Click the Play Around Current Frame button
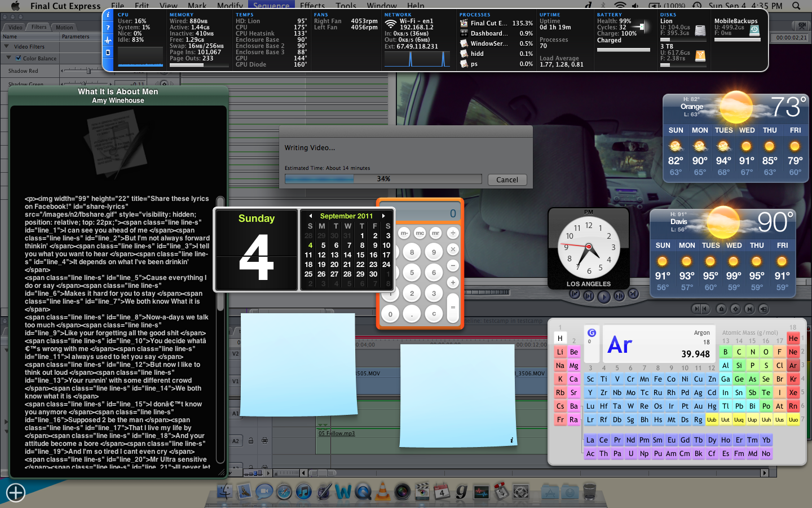This screenshot has width=812, height=508. point(619,295)
